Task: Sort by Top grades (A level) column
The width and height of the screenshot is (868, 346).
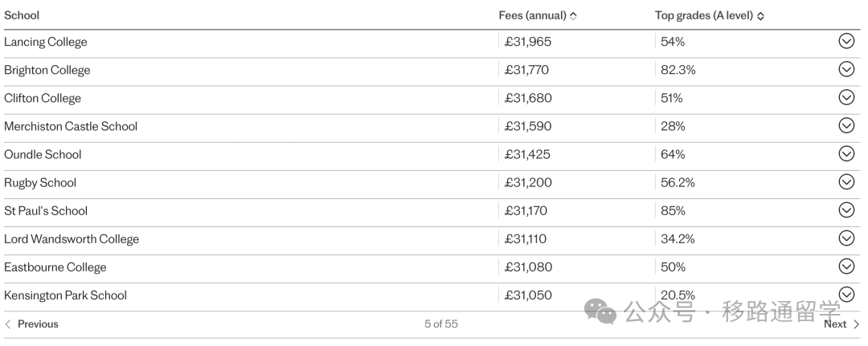Action: coord(760,16)
